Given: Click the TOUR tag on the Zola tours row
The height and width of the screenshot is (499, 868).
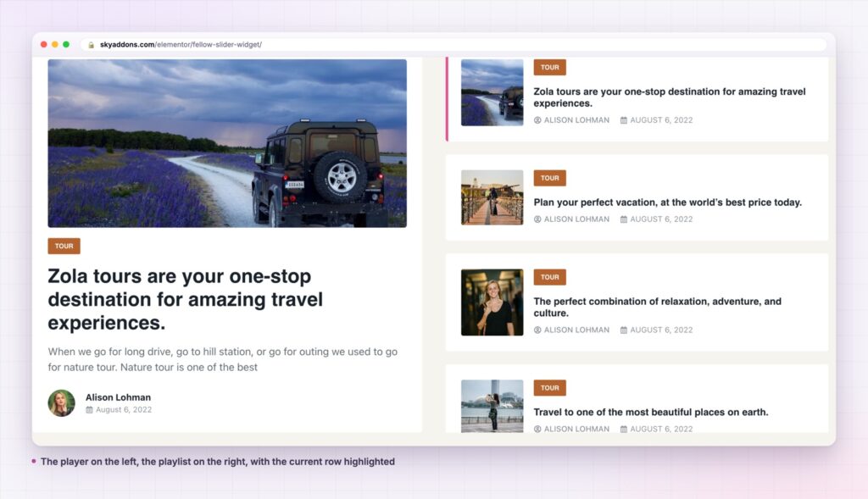Looking at the screenshot, I should [549, 68].
